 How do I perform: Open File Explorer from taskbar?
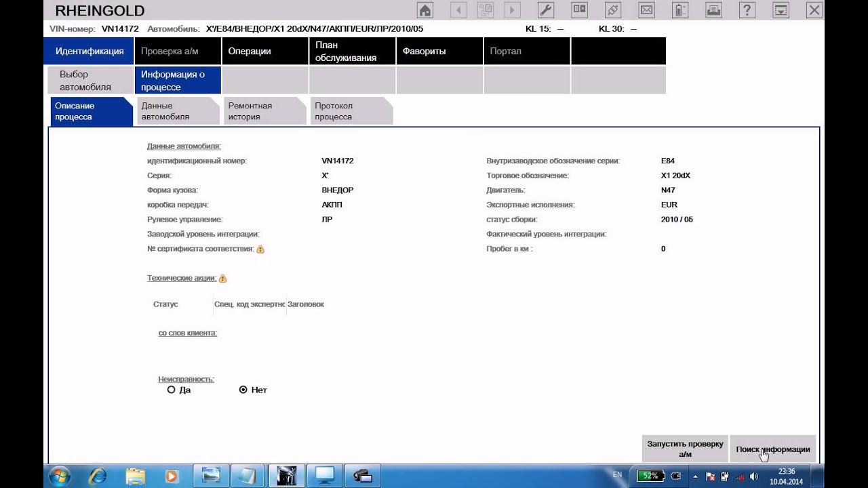135,476
